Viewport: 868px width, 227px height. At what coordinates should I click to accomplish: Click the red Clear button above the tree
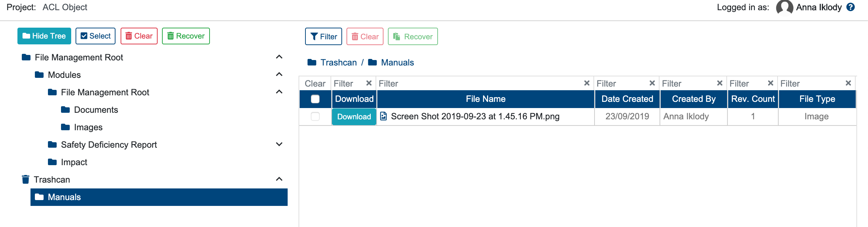139,36
